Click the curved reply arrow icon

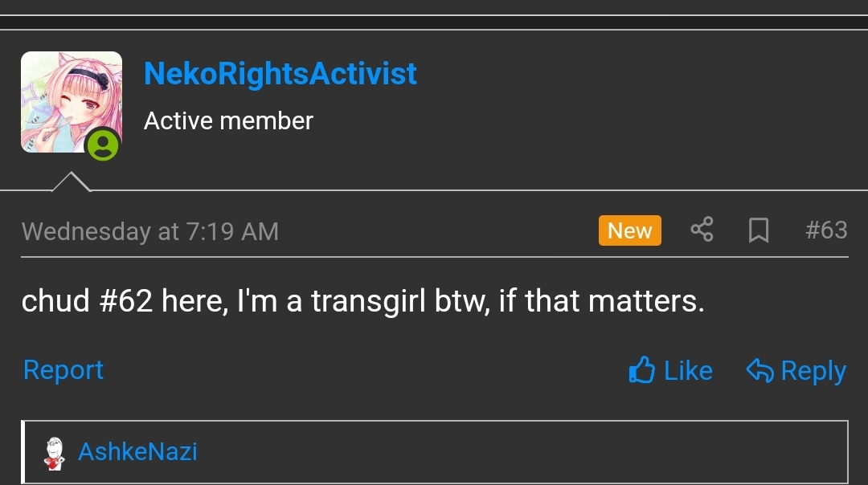point(759,370)
